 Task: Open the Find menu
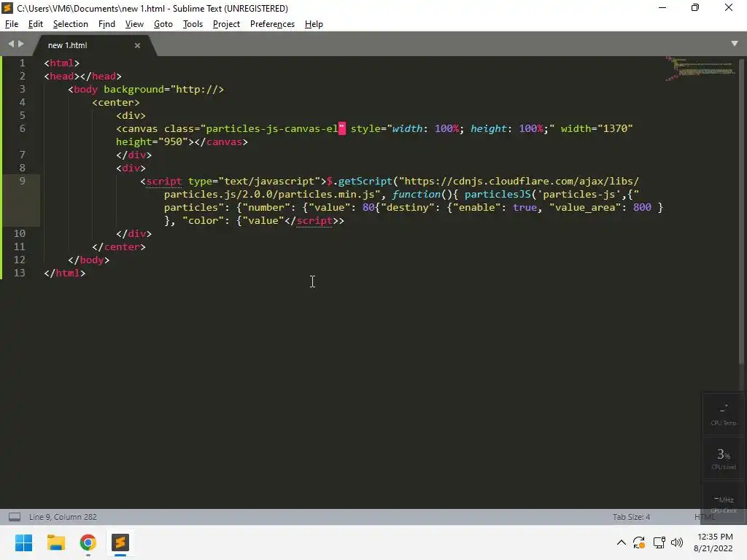107,24
